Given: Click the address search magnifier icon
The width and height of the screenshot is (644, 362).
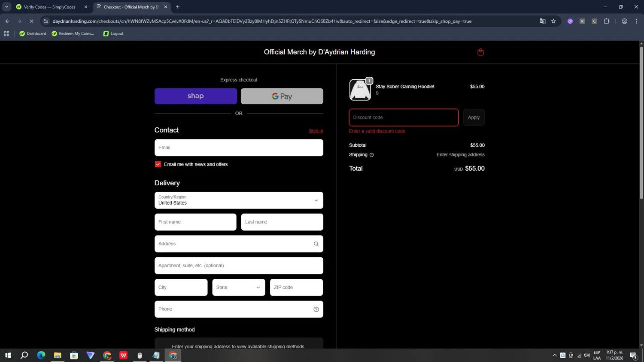Looking at the screenshot, I should 316,244.
